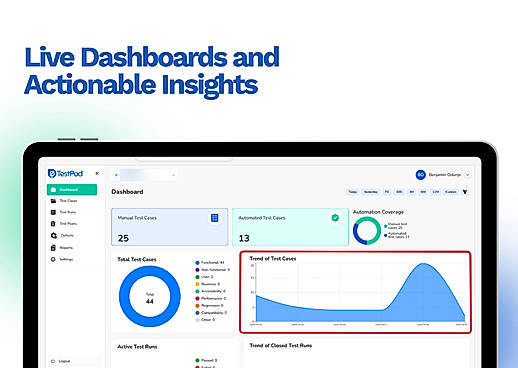Open the project selector dropdown at top

coord(145,175)
